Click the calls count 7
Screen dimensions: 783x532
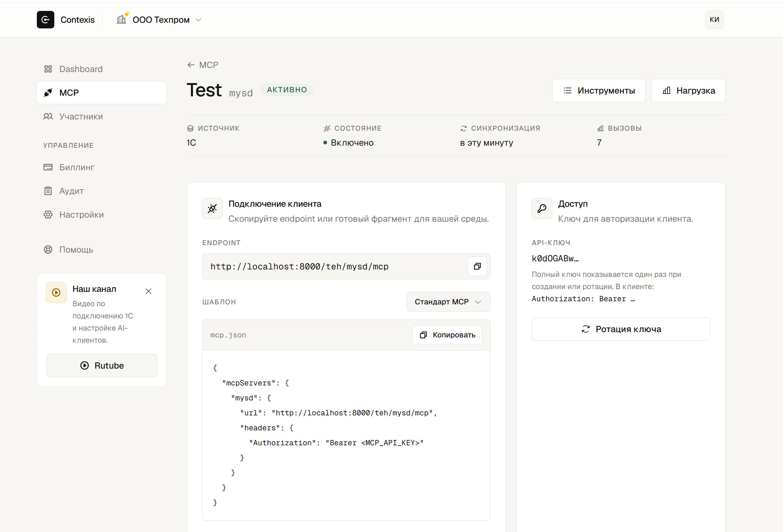[x=599, y=143]
